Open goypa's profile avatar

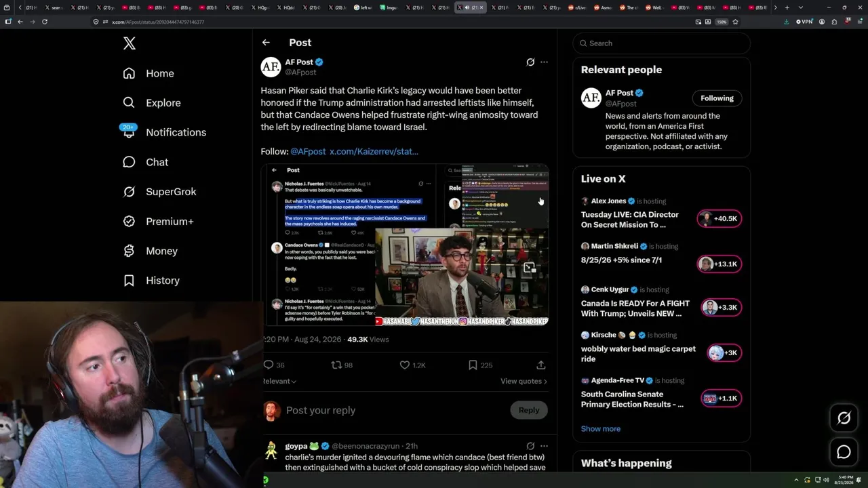pos(271,450)
